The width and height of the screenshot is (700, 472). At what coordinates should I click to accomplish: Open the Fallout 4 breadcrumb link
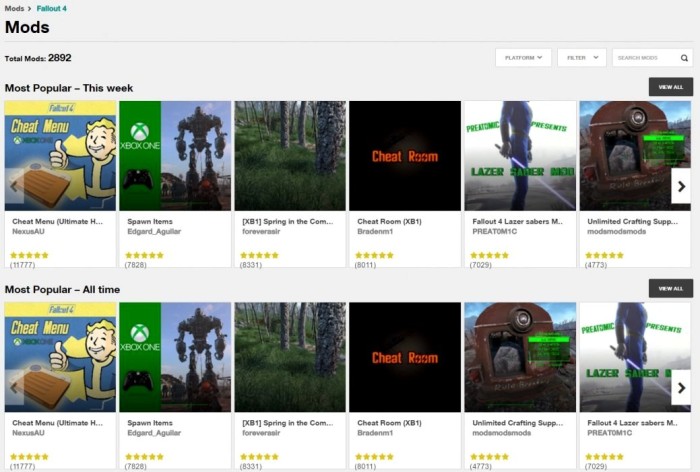point(51,8)
